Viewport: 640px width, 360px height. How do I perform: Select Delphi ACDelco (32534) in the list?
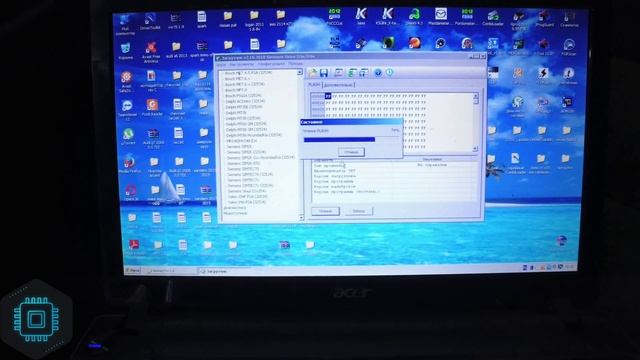pos(245,101)
